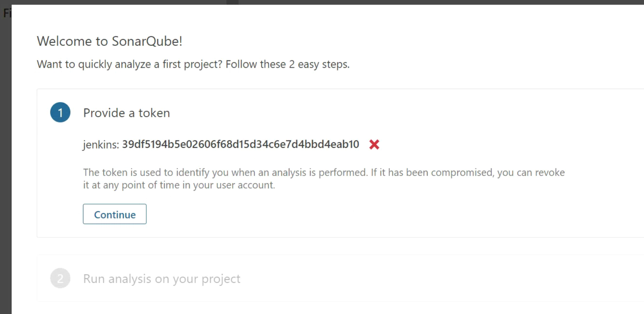Image resolution: width=644 pixels, height=314 pixels.
Task: Click the 'Follow these 2 easy steps' subtitle
Action: click(287, 64)
